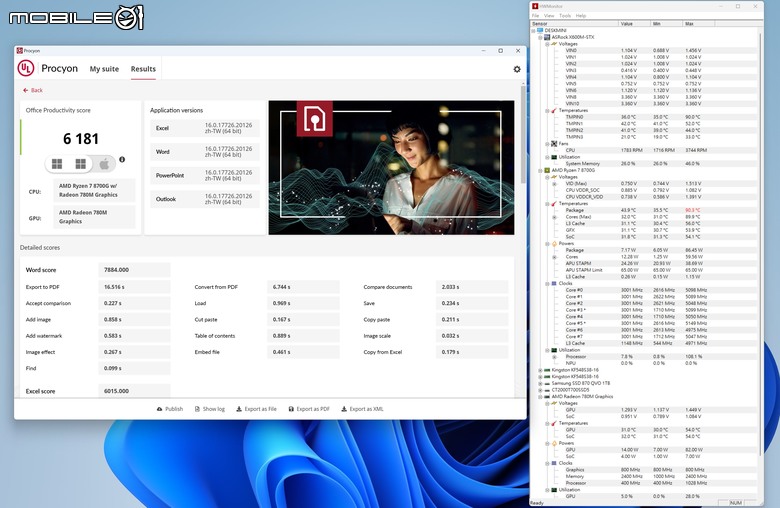Switch to the My suite tab
This screenshot has width=780, height=508.
point(104,69)
